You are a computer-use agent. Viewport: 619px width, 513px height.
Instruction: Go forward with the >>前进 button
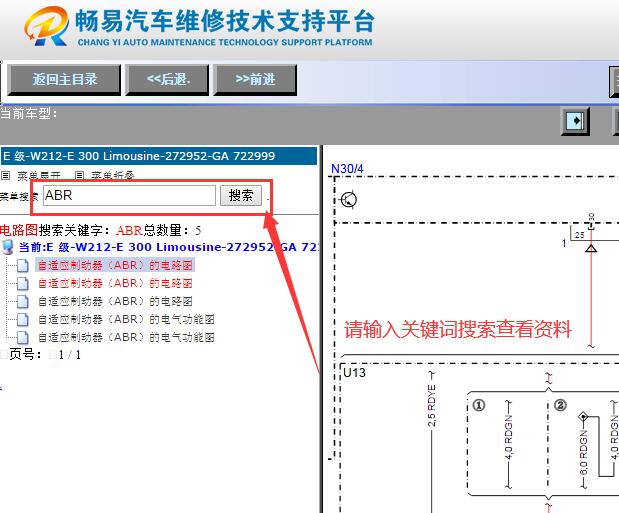point(255,80)
